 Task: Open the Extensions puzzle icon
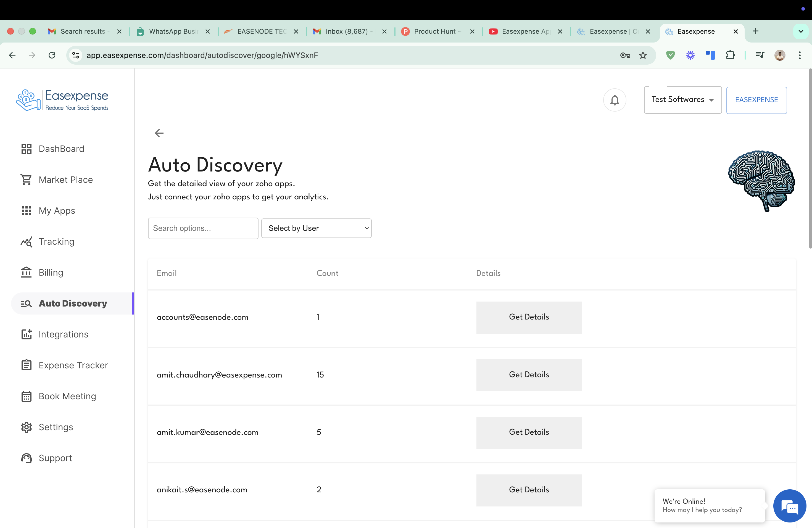click(730, 55)
